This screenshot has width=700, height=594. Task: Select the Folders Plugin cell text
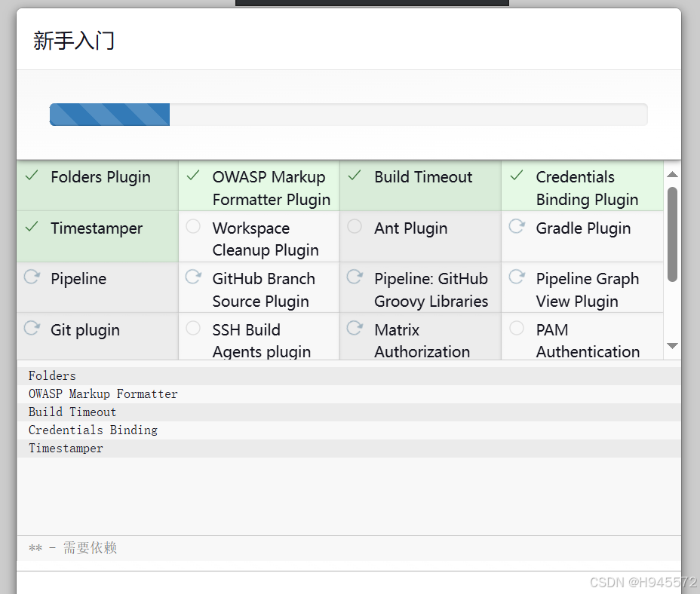click(x=100, y=177)
